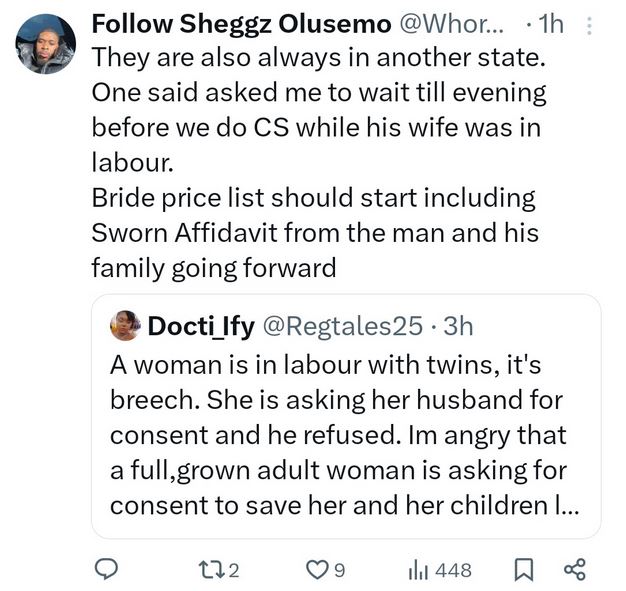This screenshot has height=591, width=626.
Task: Open the three-dot more options menu
Action: tap(589, 25)
